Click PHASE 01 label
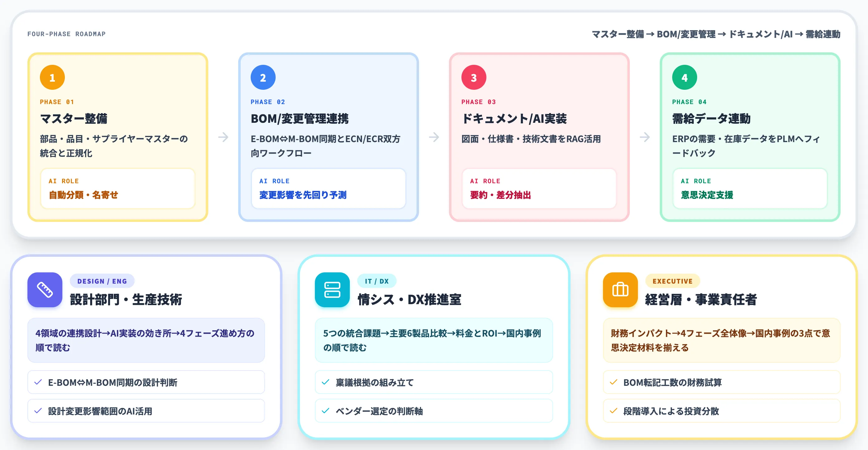 click(57, 102)
